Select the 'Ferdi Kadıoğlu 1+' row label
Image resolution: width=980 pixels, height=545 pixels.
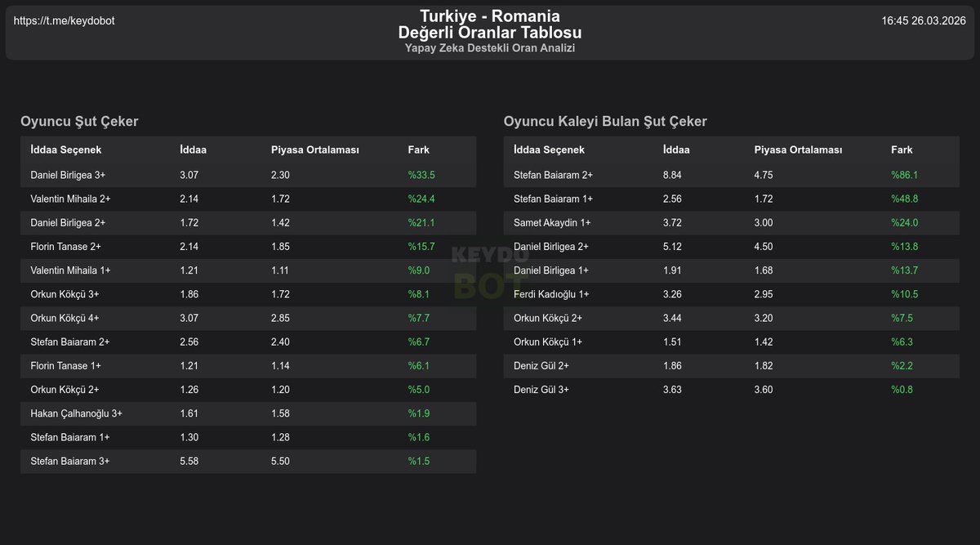551,294
